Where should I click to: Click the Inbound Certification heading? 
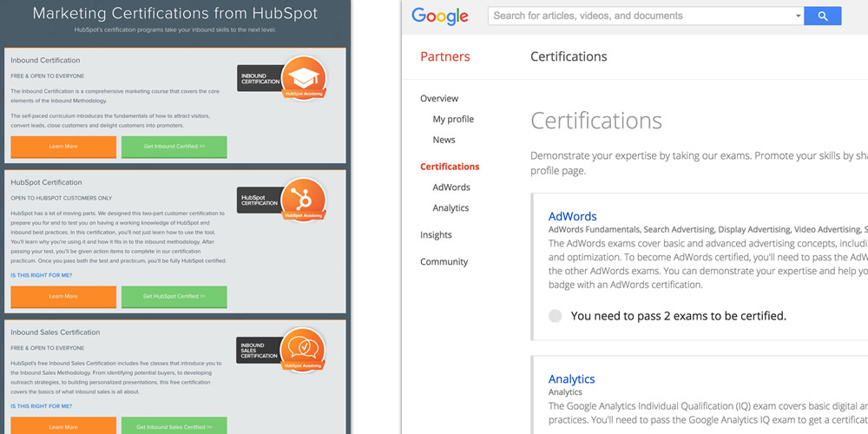(x=45, y=61)
